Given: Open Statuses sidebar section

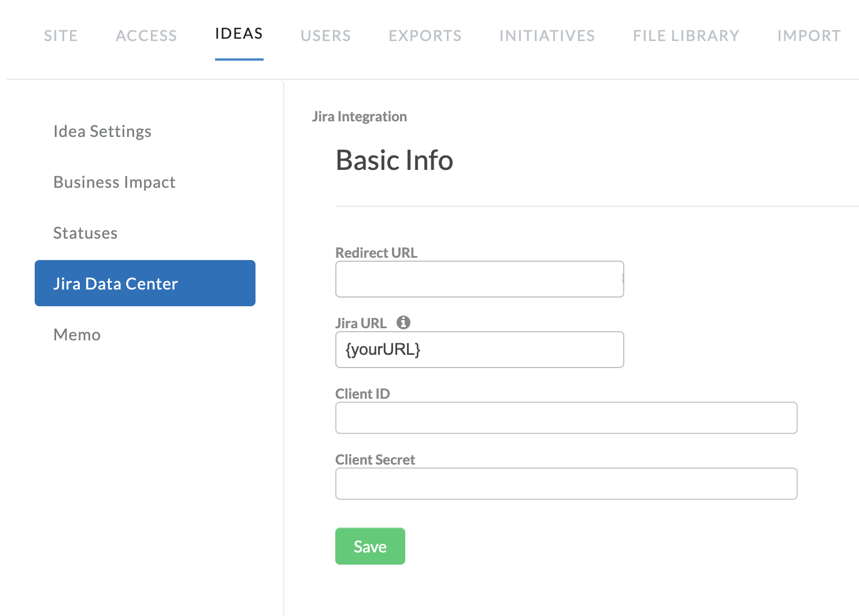Looking at the screenshot, I should pyautogui.click(x=86, y=233).
